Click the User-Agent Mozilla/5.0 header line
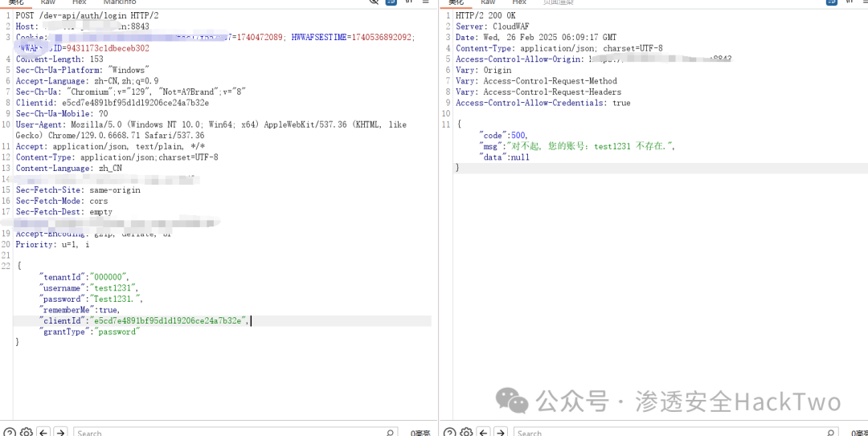Image resolution: width=868 pixels, height=436 pixels. [x=211, y=130]
